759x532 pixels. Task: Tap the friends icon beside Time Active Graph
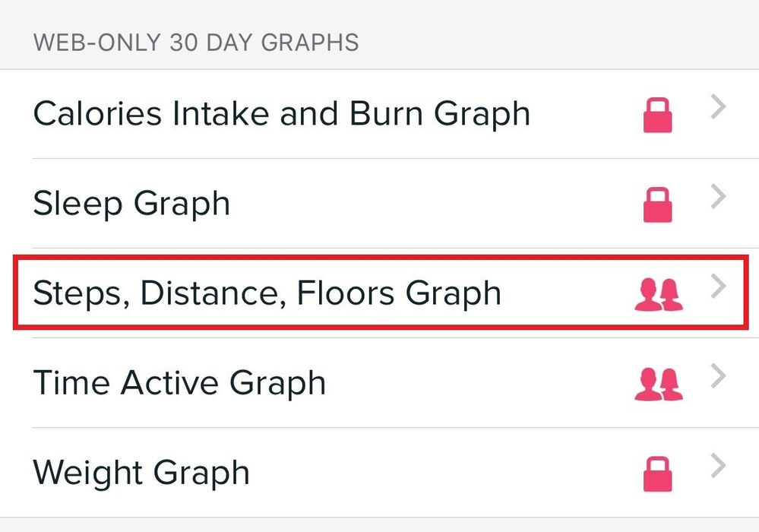(658, 385)
